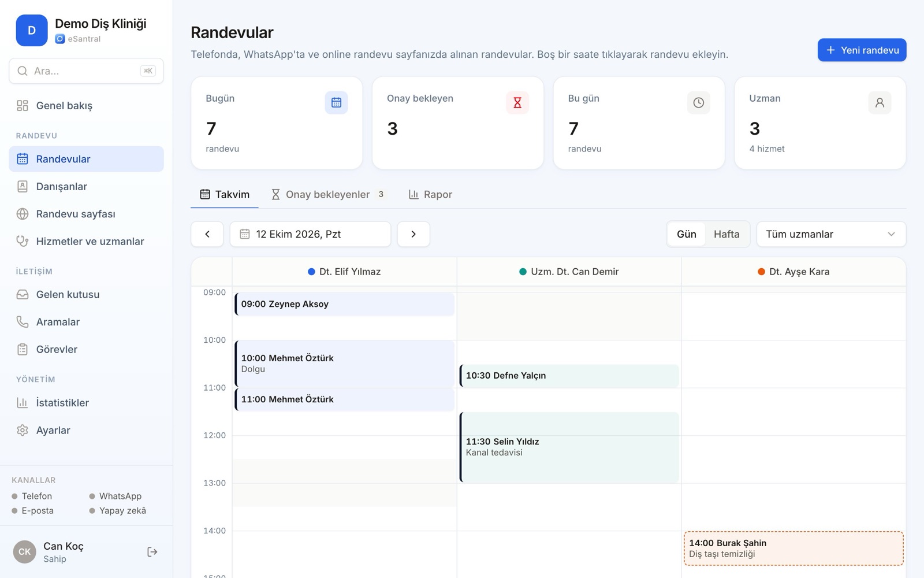Open the Genel bakış overview page
The width and height of the screenshot is (924, 578).
pos(86,105)
